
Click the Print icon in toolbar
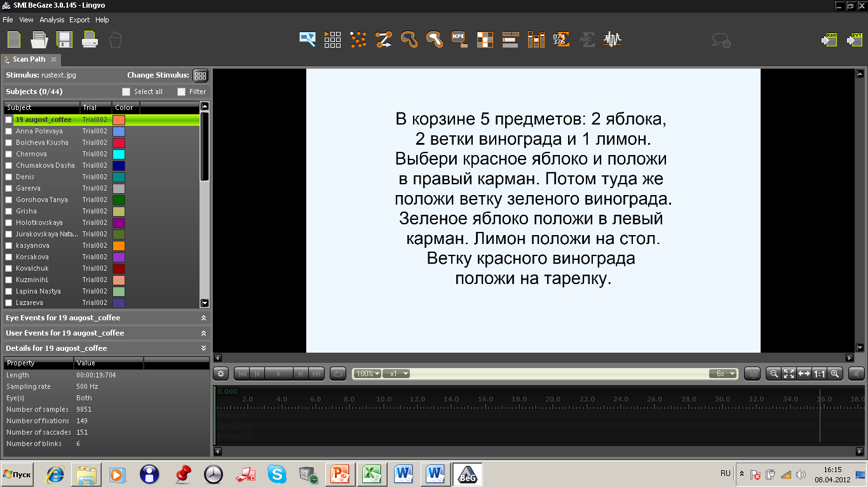coord(90,39)
